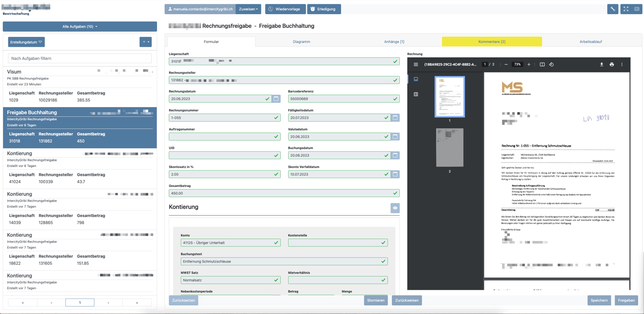Viewport: 644px width, 314px height.
Task: Zoom in on the PDF with plus icon
Action: (529, 64)
